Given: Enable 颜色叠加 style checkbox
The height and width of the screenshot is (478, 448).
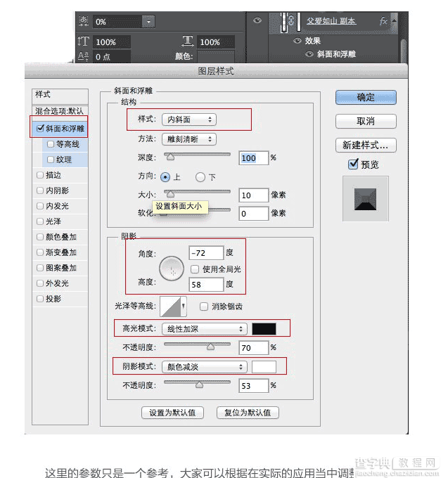Looking at the screenshot, I should tap(40, 237).
